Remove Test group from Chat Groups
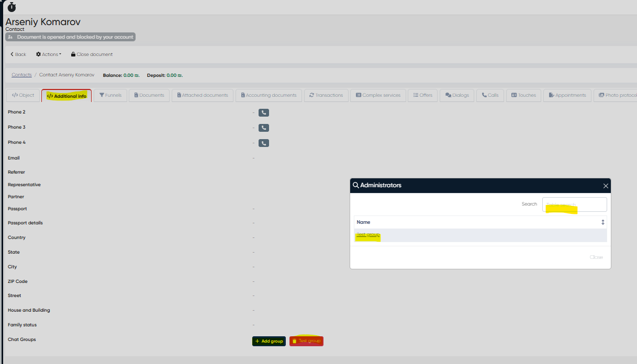This screenshot has width=637, height=364. point(306,341)
